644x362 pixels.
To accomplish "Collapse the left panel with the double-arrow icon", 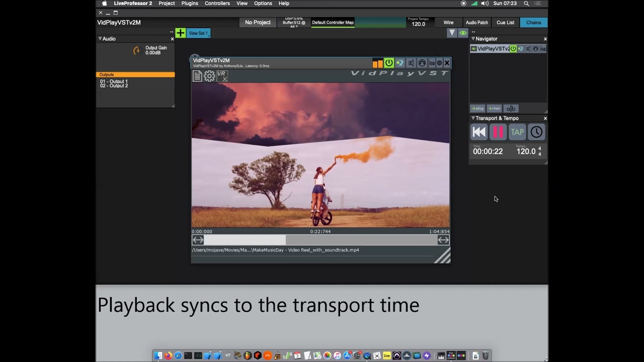I will pos(172,32).
